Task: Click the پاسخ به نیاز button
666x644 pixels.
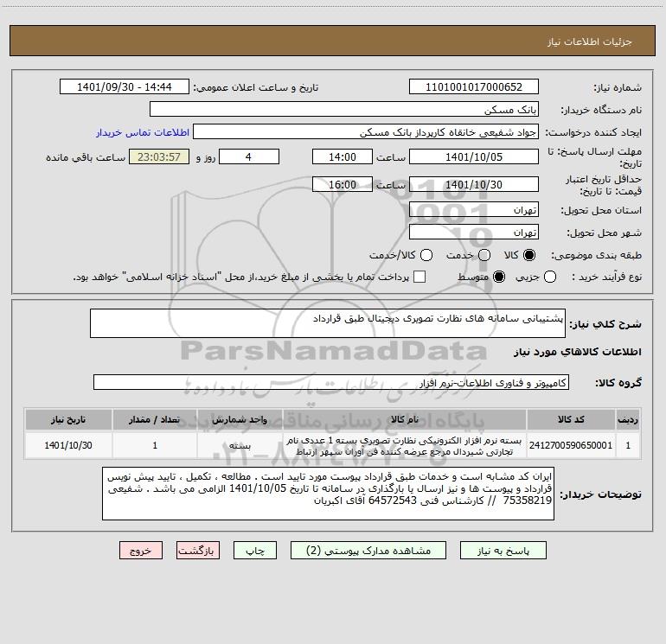Action: click(503, 551)
